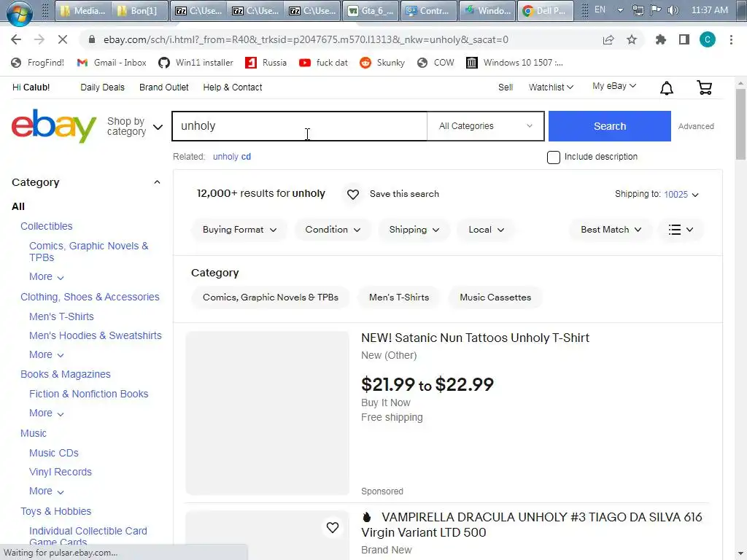Image resolution: width=747 pixels, height=560 pixels.
Task: Open the My eBay menu
Action: point(614,86)
